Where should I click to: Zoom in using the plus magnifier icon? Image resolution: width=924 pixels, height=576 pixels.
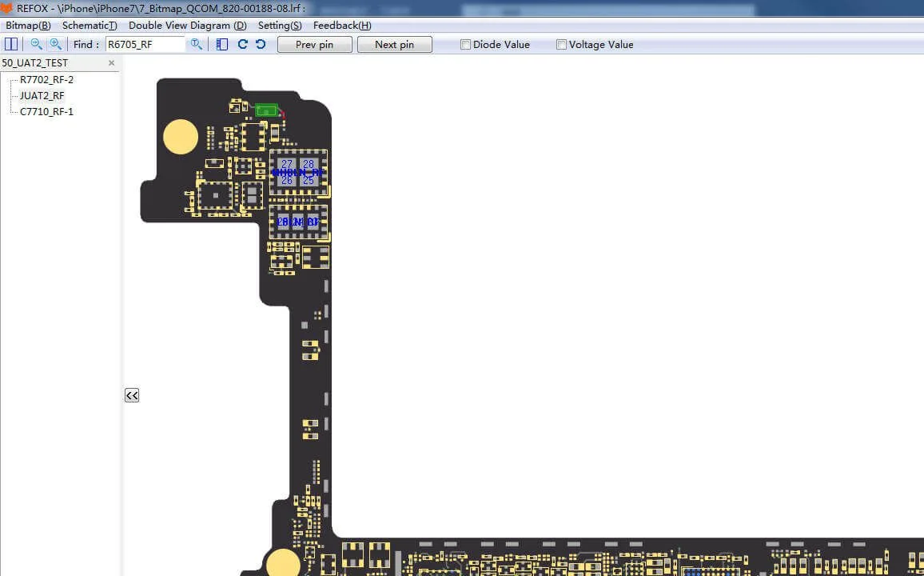click(x=56, y=44)
